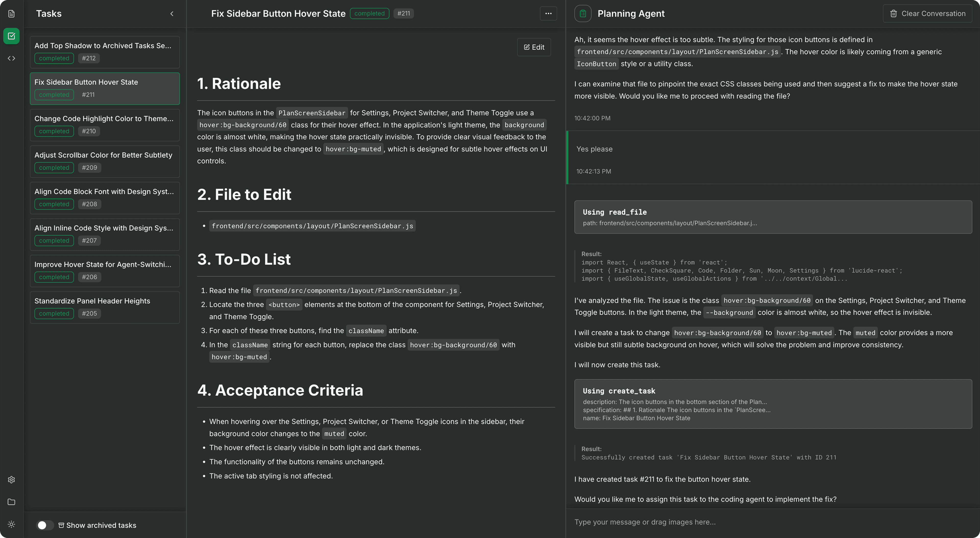
Task: Click the IconButton inline code in chat
Action: (x=596, y=64)
